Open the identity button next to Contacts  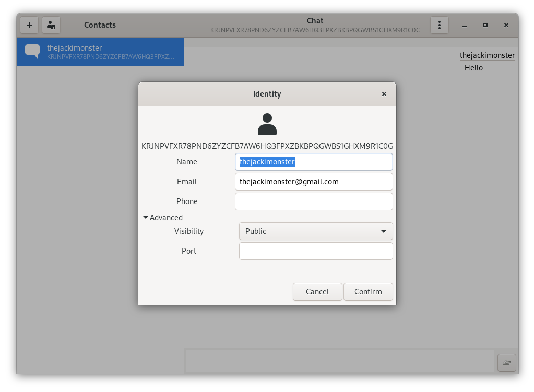(x=51, y=25)
